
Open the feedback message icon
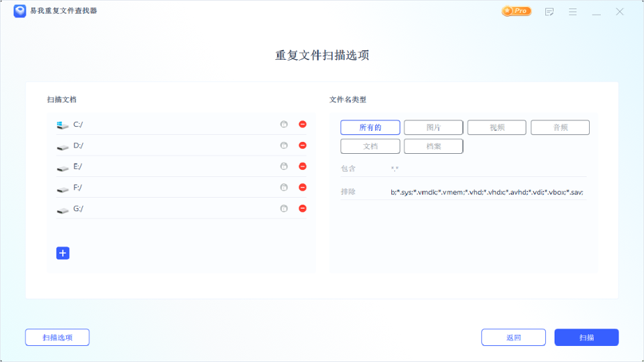click(x=549, y=12)
